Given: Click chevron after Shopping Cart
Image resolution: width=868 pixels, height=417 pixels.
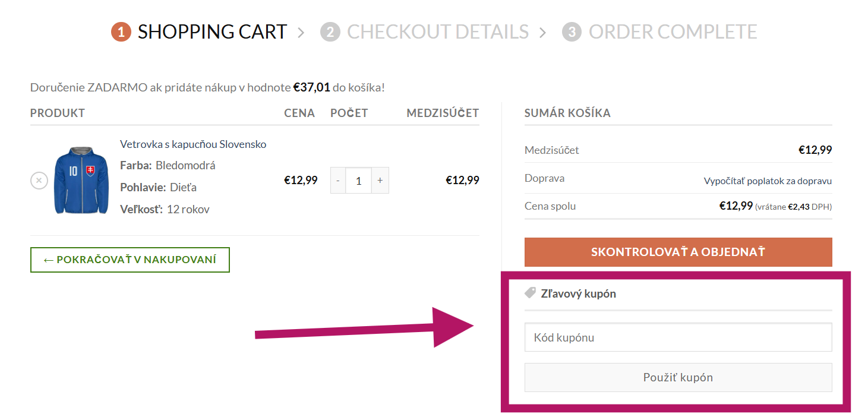Looking at the screenshot, I should (301, 33).
